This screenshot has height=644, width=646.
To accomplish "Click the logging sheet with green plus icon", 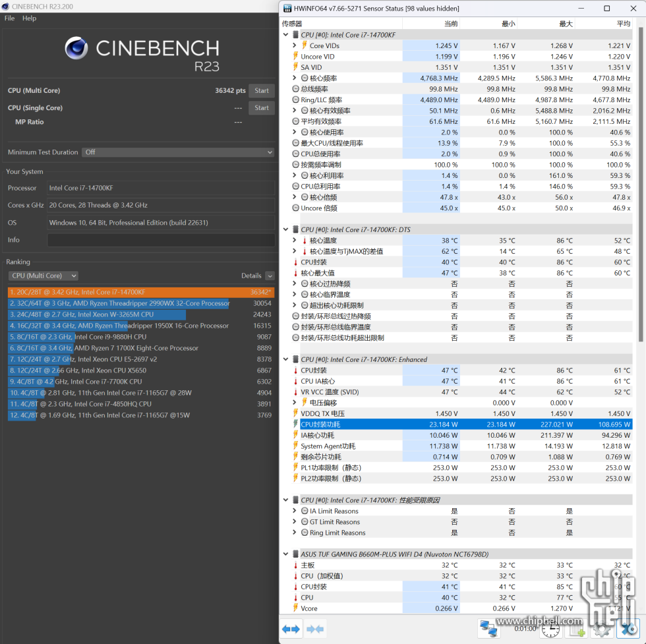I will pyautogui.click(x=576, y=629).
